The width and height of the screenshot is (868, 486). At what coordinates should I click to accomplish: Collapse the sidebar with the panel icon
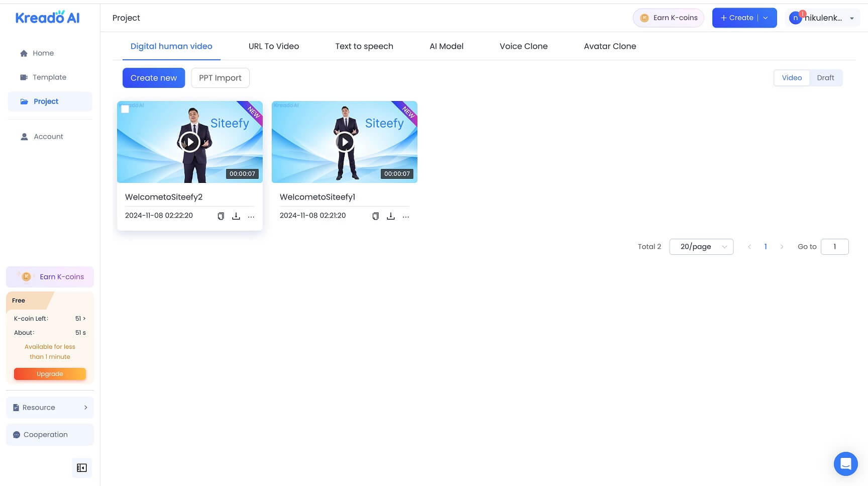82,468
